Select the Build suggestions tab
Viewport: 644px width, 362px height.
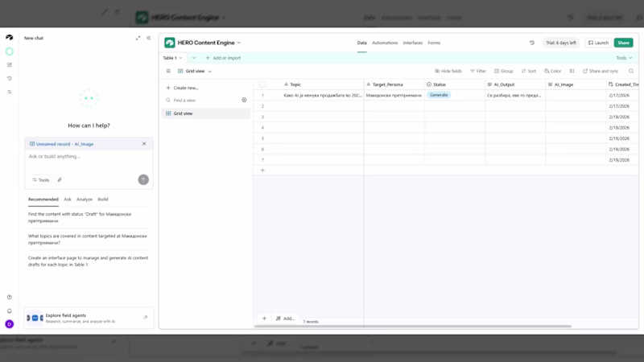(103, 199)
